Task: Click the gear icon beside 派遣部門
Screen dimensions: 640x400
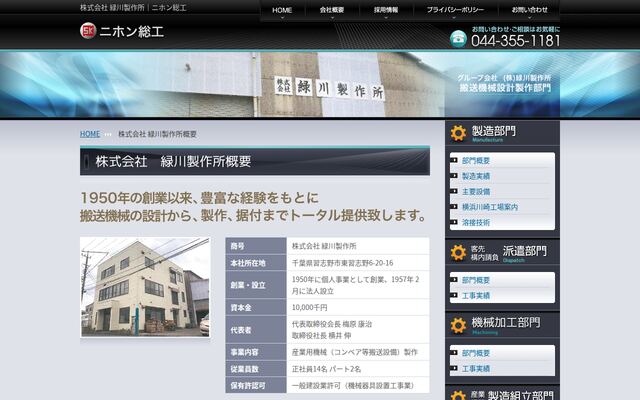Action: (x=458, y=253)
